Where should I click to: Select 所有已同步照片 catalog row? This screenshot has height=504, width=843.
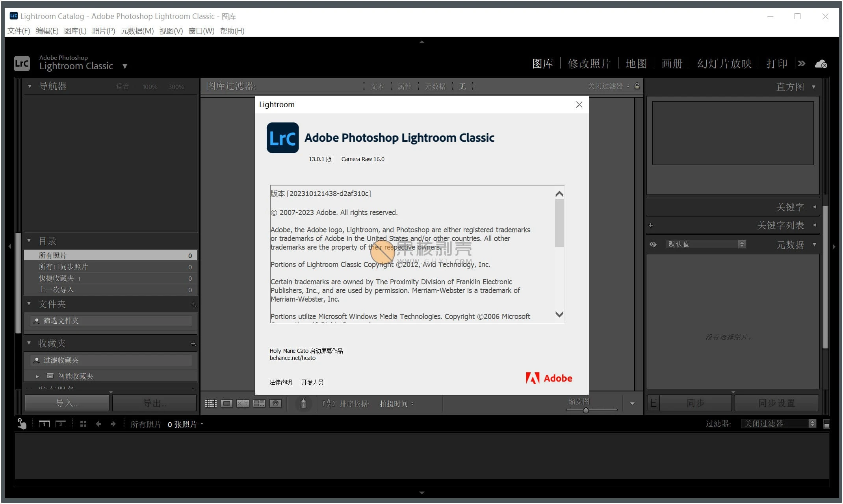[110, 267]
